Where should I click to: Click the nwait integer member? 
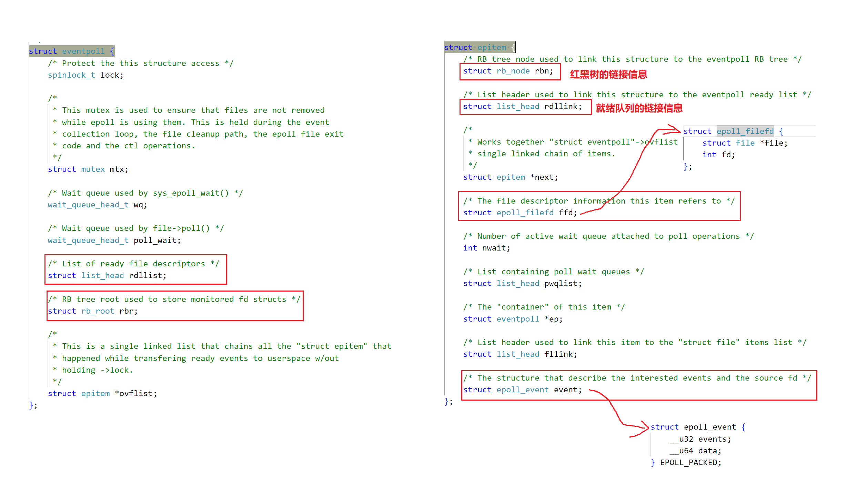[x=494, y=248]
